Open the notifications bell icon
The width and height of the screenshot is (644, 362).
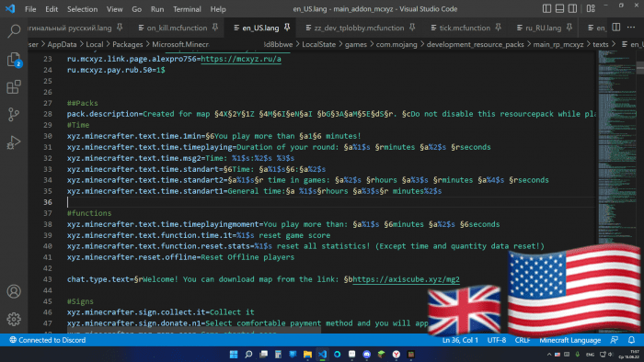[631, 340]
